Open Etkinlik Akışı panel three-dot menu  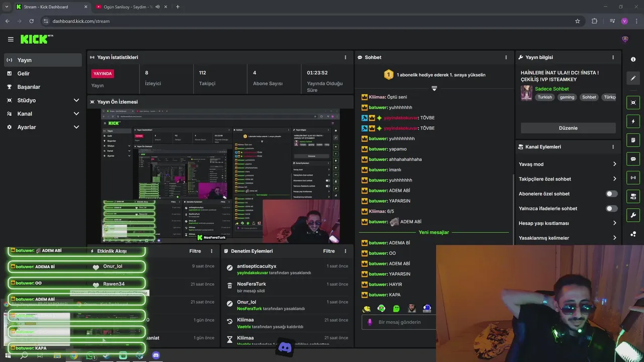pyautogui.click(x=211, y=251)
